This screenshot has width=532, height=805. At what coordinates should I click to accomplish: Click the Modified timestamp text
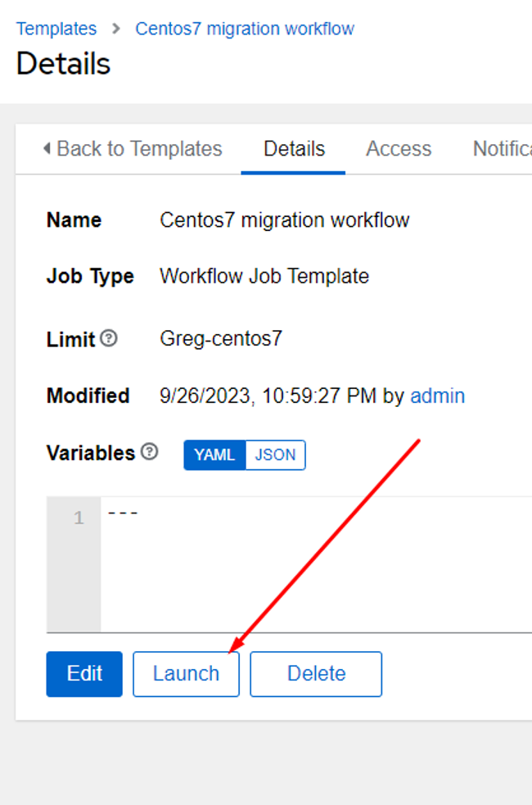pos(268,396)
